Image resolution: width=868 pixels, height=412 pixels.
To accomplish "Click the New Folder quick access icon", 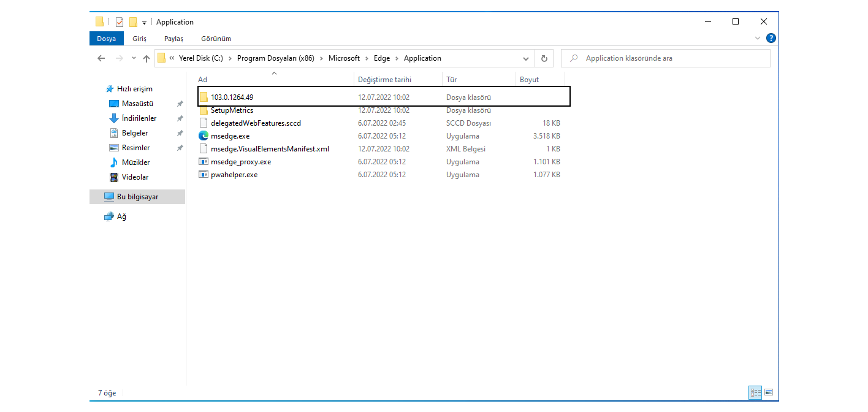I will pos(133,22).
